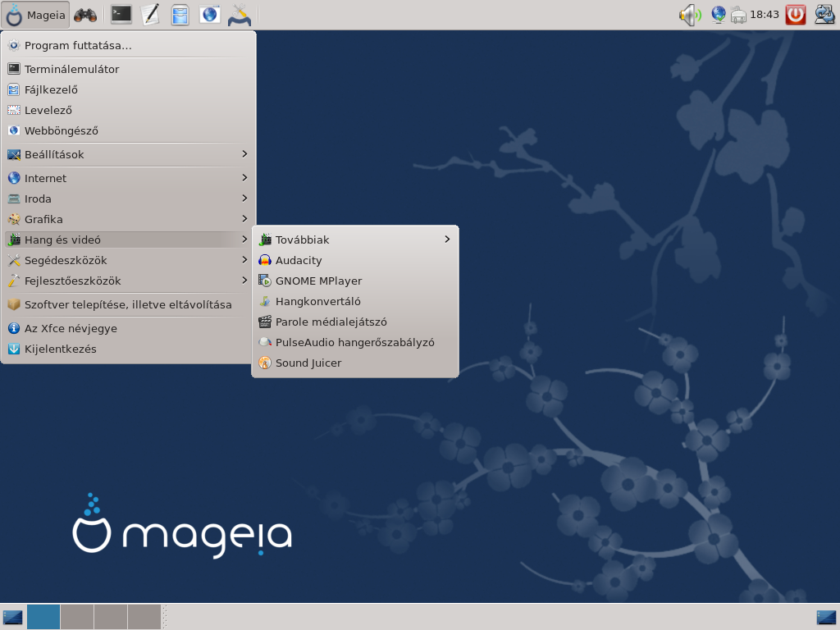
Task: Launch Audacity from the submenu
Action: tap(355, 260)
